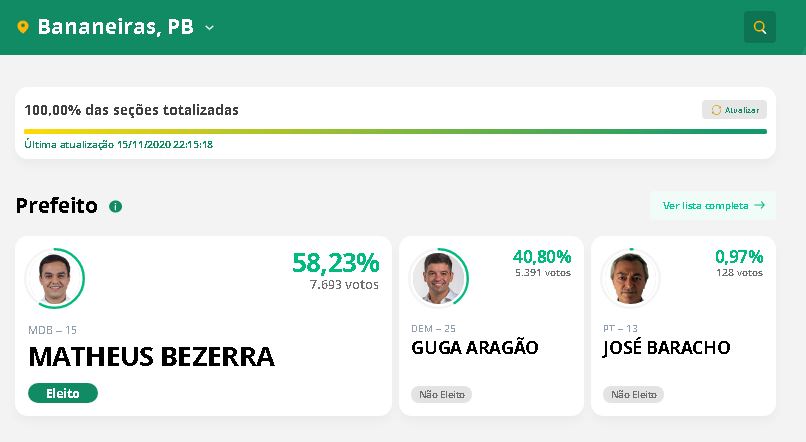Open the Bananeiras, PB location selector
Viewport: 806px width, 442px height.
(115, 27)
